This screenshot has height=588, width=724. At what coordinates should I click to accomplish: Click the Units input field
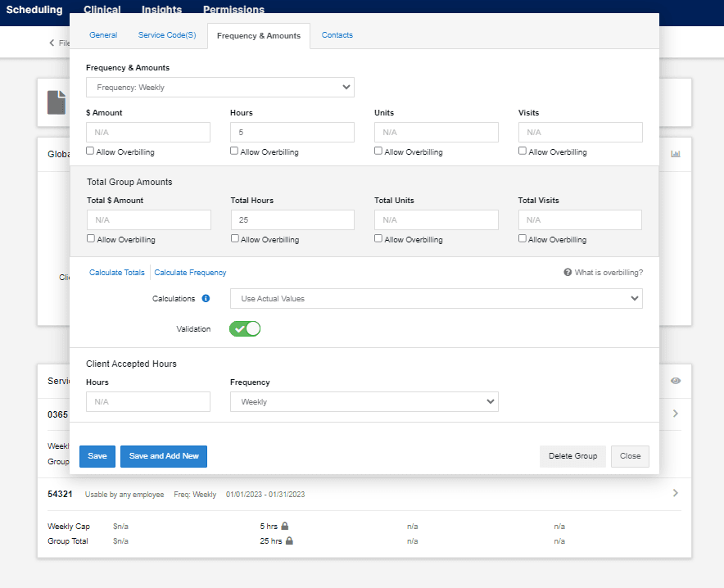coord(437,132)
